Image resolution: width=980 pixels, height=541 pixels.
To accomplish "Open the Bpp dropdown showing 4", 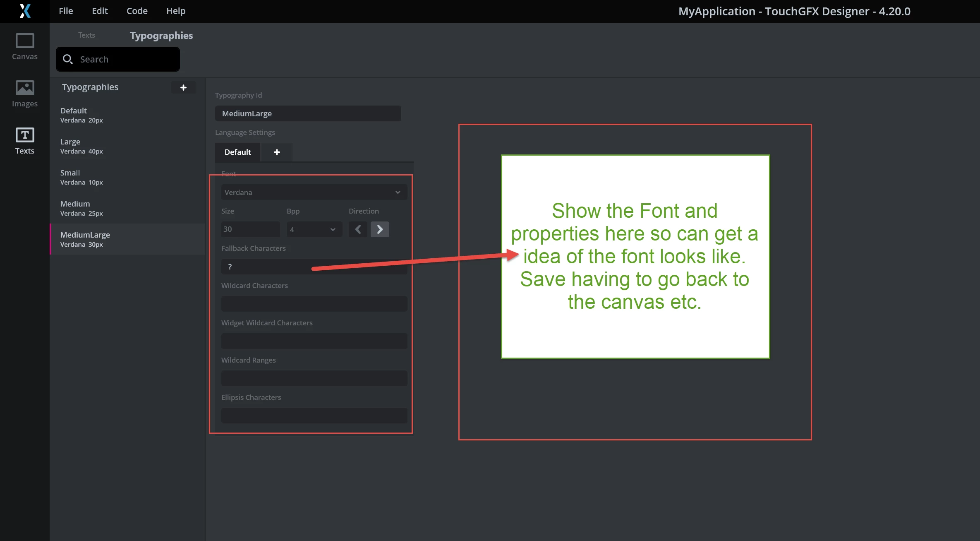I will (x=314, y=229).
